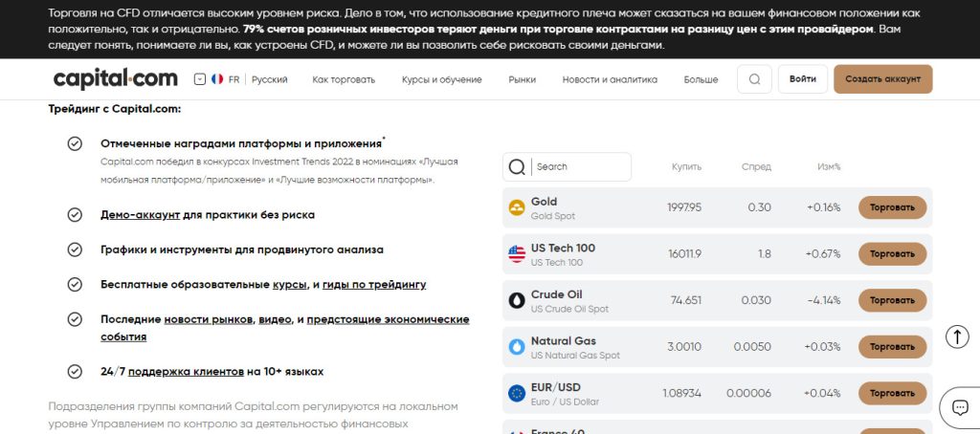Click the Crude Oil drop icon
The width and height of the screenshot is (980, 434).
[x=517, y=300]
